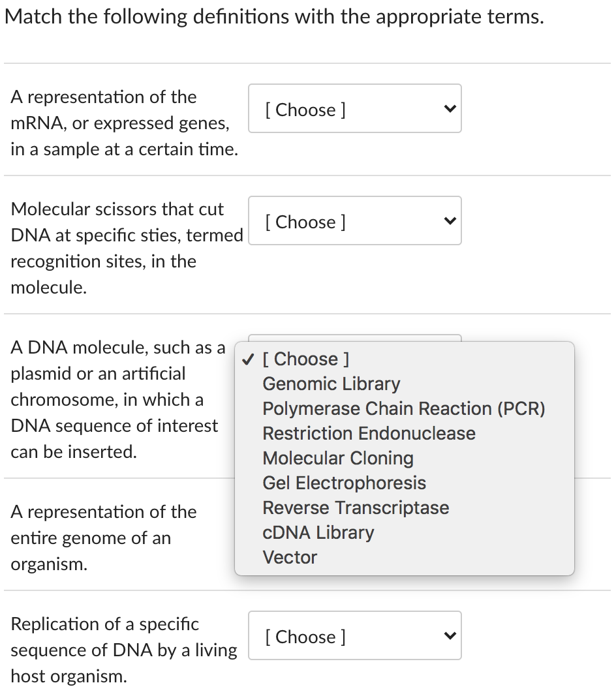Select Genomic Library from the open dropdown

331,384
